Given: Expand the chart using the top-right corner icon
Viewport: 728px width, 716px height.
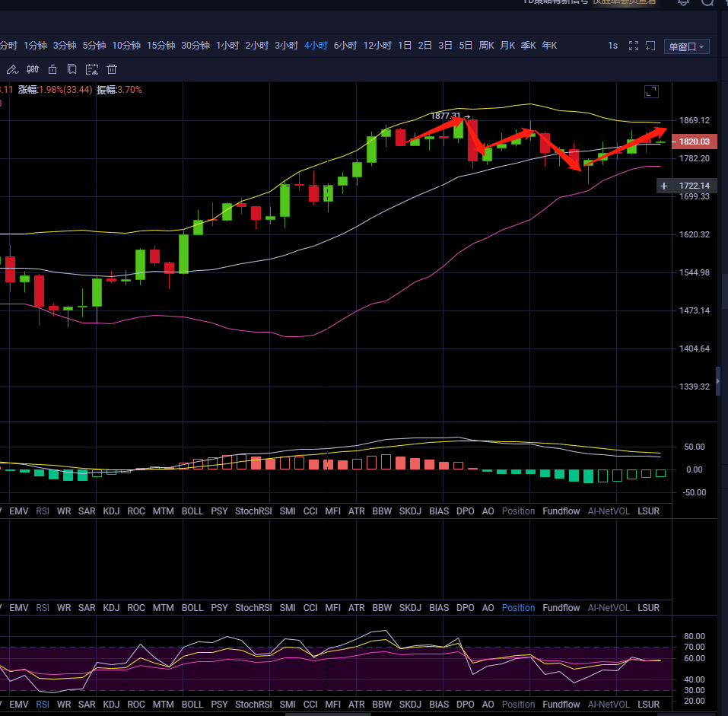Looking at the screenshot, I should (x=651, y=91).
